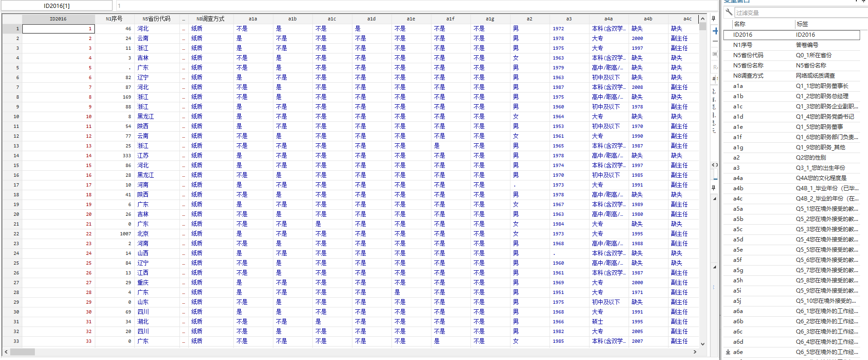Click the ID2016 cell in row 1
Image resolution: width=868 pixels, height=360 pixels.
[59, 29]
